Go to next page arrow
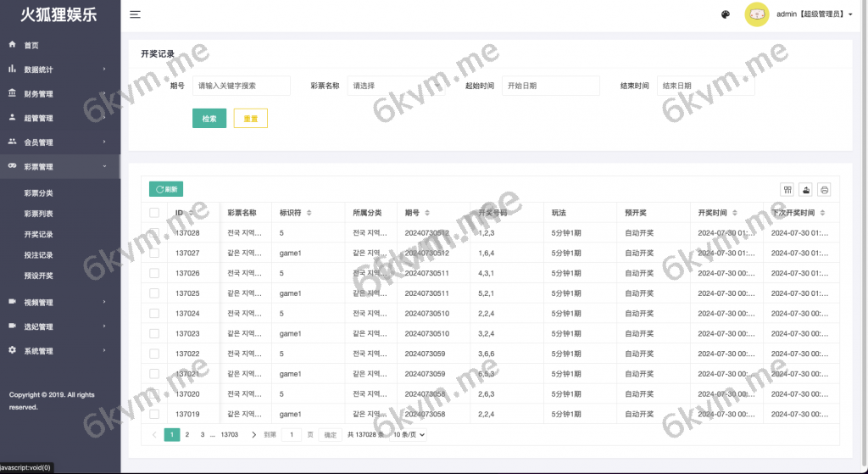 click(x=253, y=435)
